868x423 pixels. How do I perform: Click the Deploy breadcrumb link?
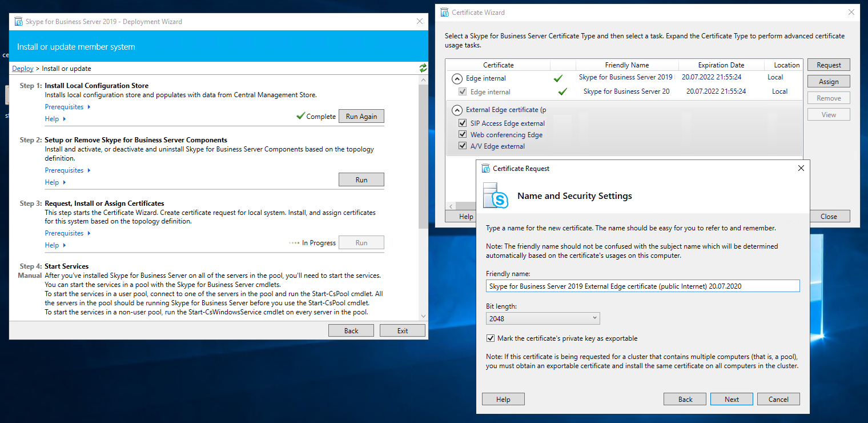click(x=23, y=69)
